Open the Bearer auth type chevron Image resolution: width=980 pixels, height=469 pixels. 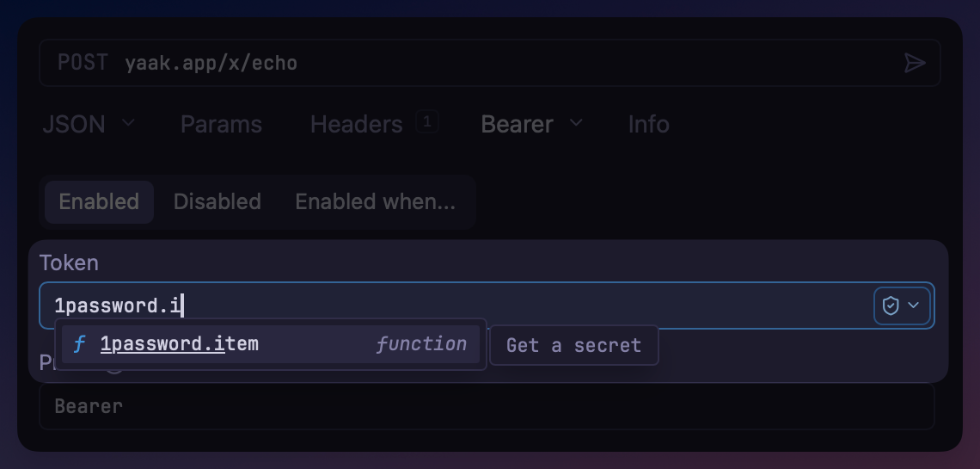[576, 123]
